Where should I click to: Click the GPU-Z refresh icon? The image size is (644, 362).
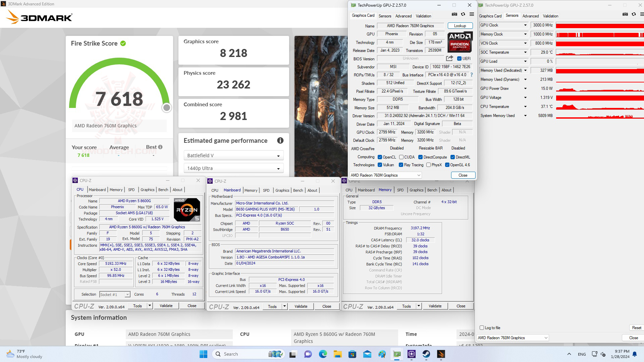pyautogui.click(x=463, y=14)
